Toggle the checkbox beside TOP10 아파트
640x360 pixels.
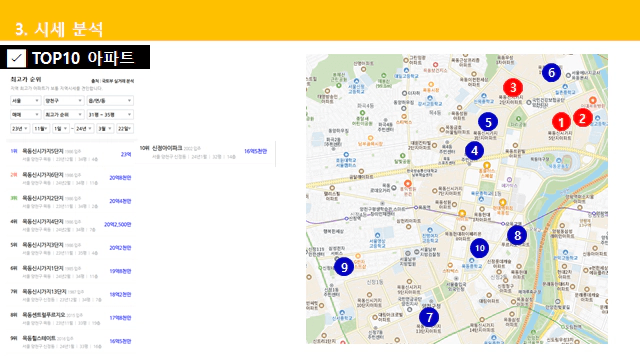coord(16,58)
